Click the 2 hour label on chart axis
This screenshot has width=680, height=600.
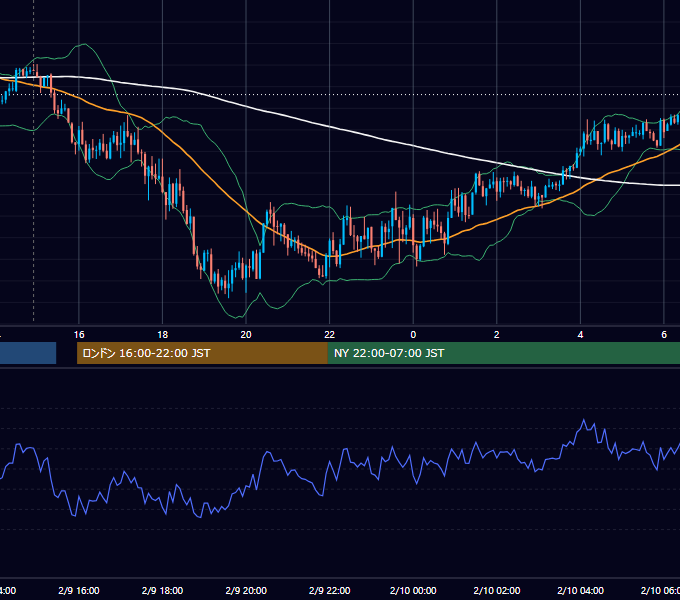tap(497, 335)
